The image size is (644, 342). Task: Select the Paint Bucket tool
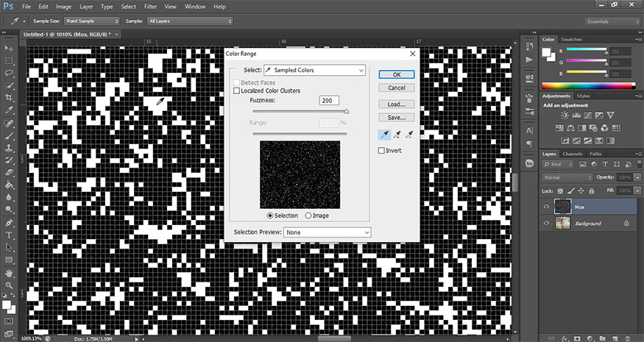coord(9,185)
